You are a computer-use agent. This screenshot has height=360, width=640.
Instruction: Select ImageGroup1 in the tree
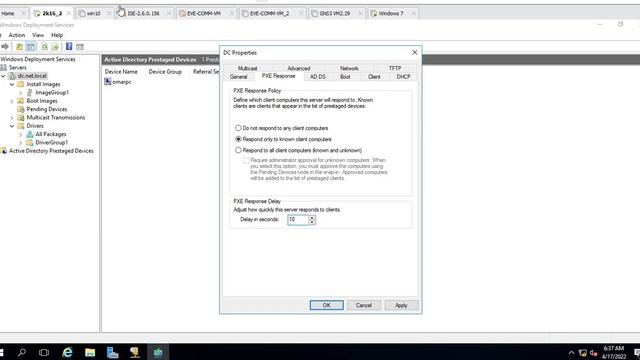pos(52,93)
